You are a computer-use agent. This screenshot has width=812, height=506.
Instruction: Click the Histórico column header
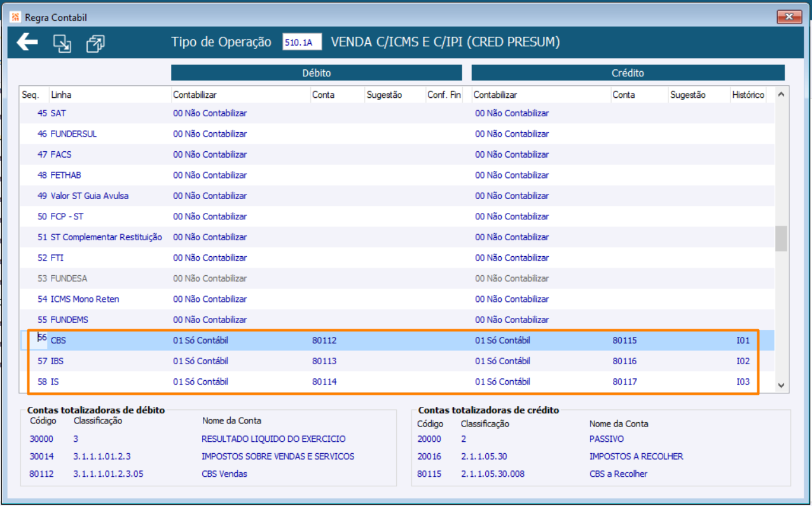pyautogui.click(x=748, y=95)
